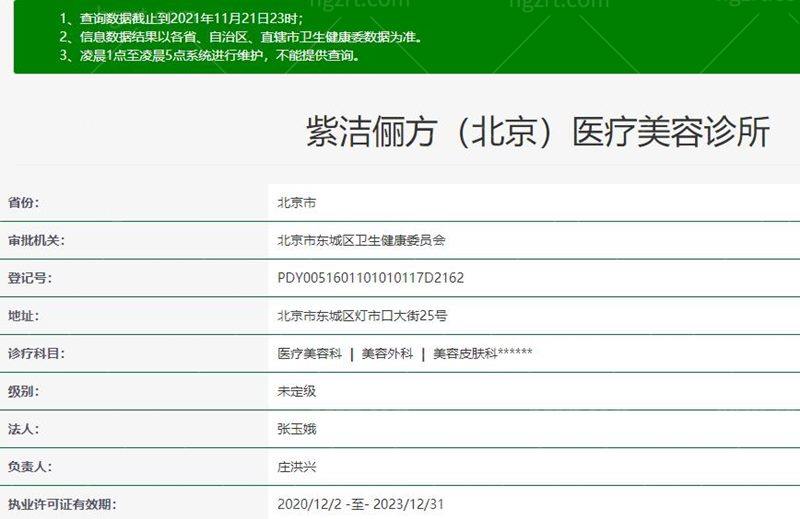The image size is (800, 519).
Task: Click the 地址 label
Action: click(23, 316)
